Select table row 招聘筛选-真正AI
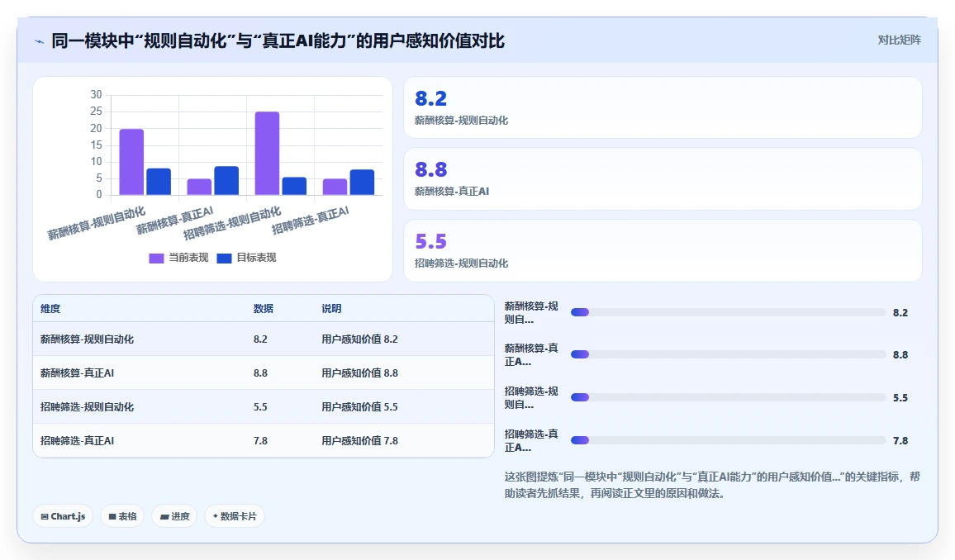 (x=263, y=440)
